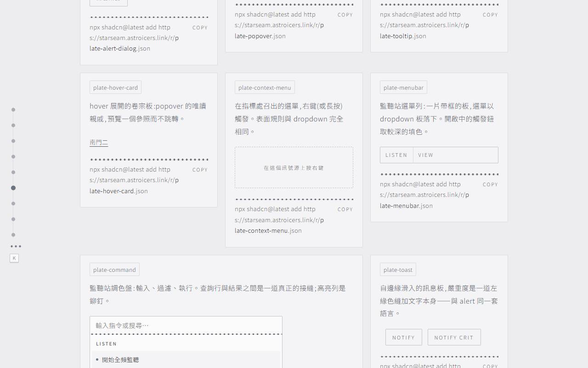
Task: Click the plate-command badge
Action: tap(114, 270)
